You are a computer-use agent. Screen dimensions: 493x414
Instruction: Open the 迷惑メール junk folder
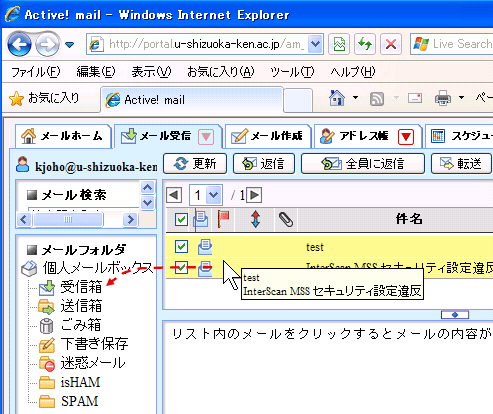point(93,363)
